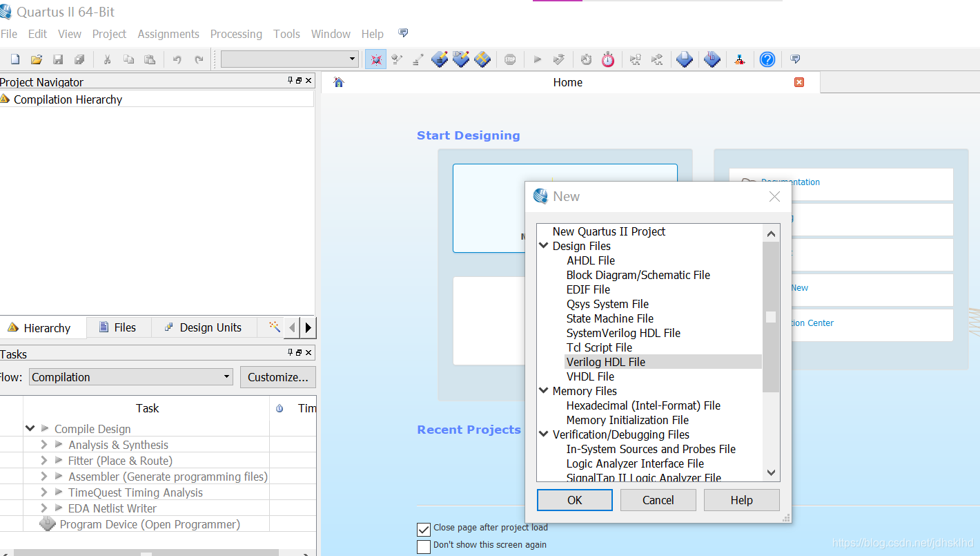
Task: Pin the Project Navigator panel
Action: (x=291, y=81)
